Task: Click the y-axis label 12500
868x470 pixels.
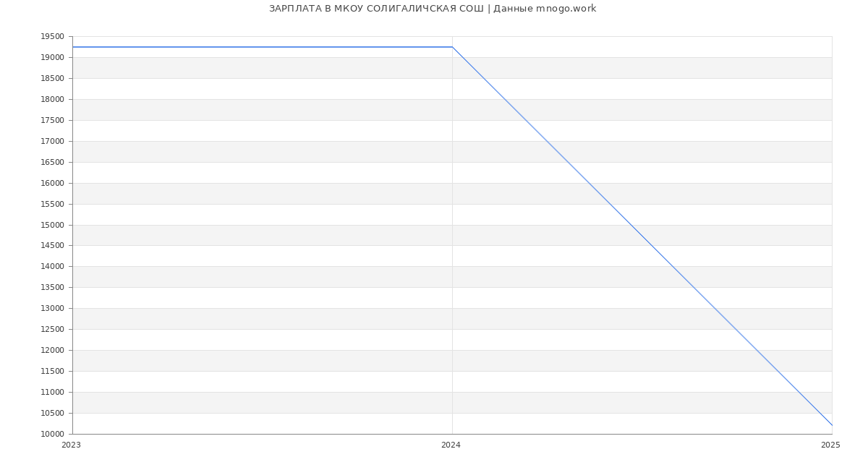Action: click(x=53, y=330)
